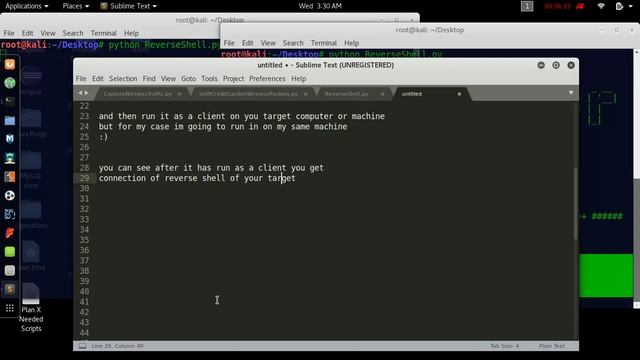The image size is (640, 360).
Task: Open the Find menu
Action: tap(149, 78)
